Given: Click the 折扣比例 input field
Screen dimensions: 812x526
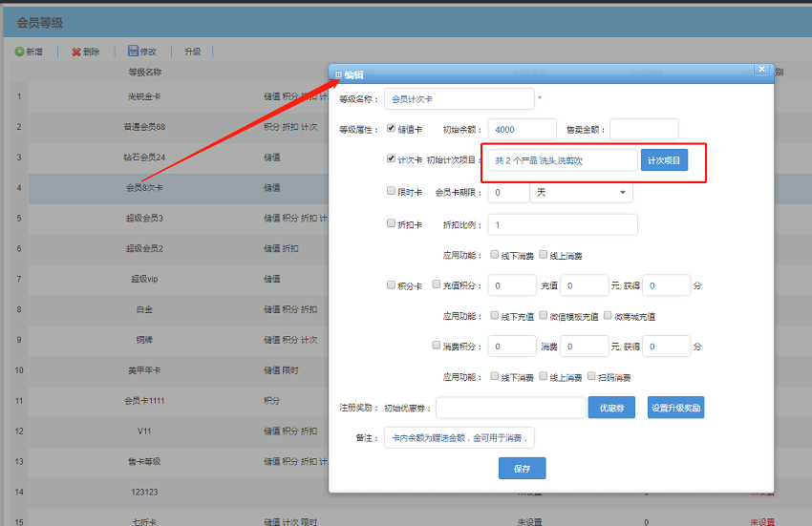Looking at the screenshot, I should tap(563, 224).
